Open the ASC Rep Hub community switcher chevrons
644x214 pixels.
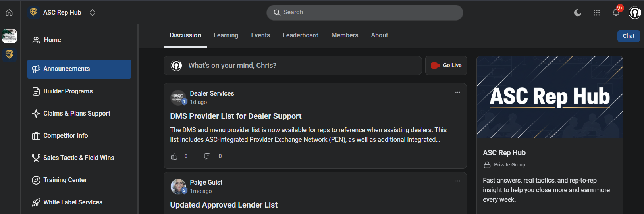click(93, 13)
